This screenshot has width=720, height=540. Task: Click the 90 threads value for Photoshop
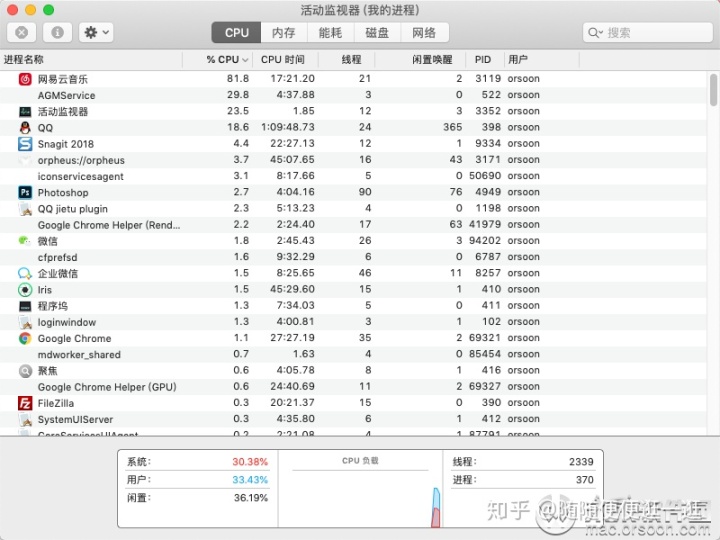click(365, 192)
